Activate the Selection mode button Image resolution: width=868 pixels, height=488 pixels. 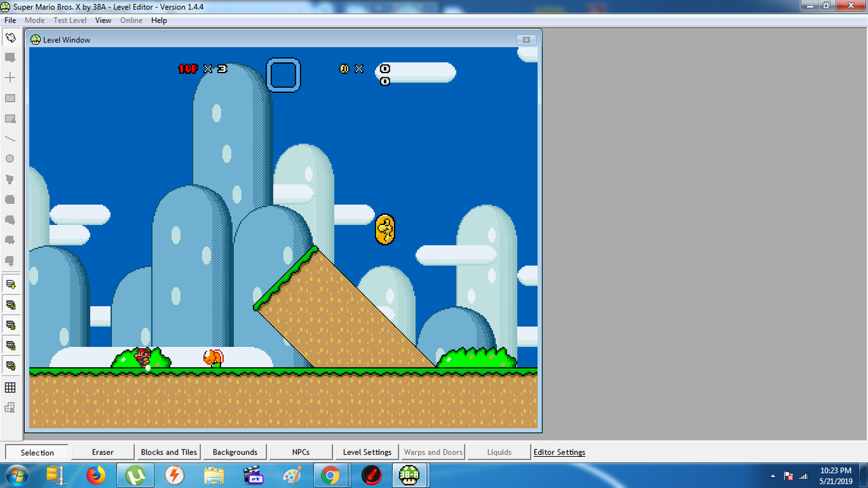pos(37,452)
